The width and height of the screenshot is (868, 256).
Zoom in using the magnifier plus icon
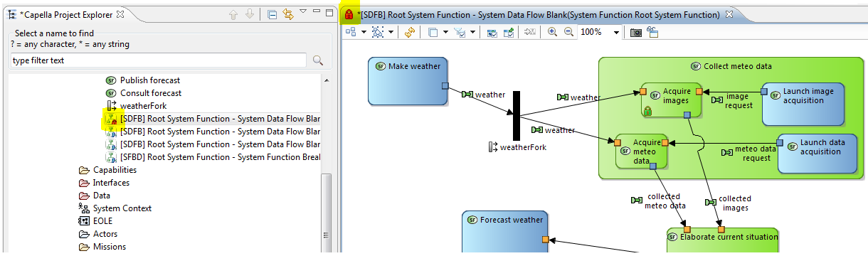[552, 32]
